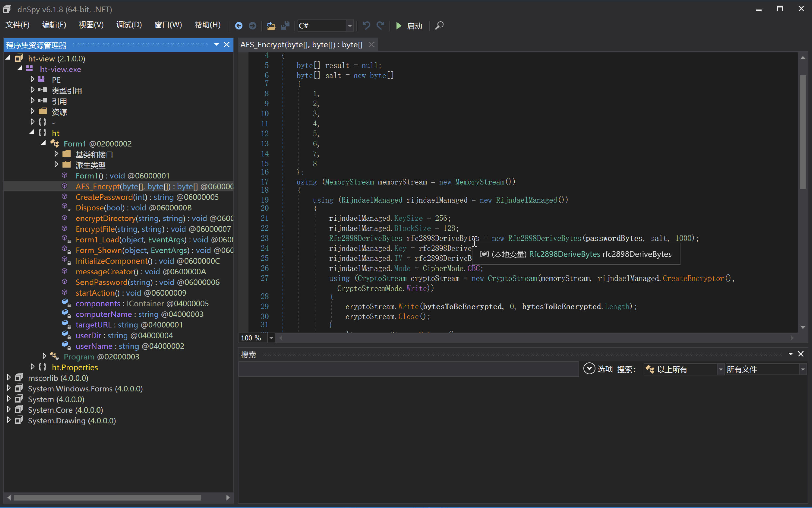
Task: Select the userName string field
Action: (130, 346)
